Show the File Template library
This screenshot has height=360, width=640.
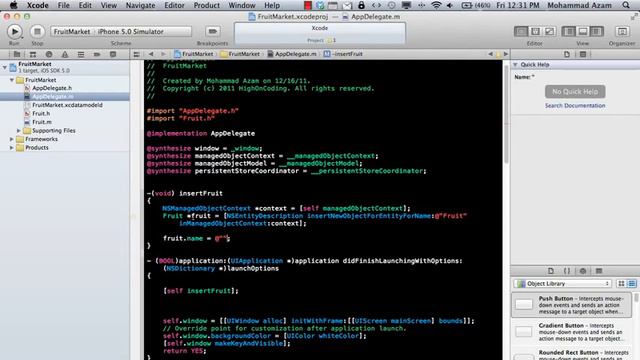click(551, 271)
